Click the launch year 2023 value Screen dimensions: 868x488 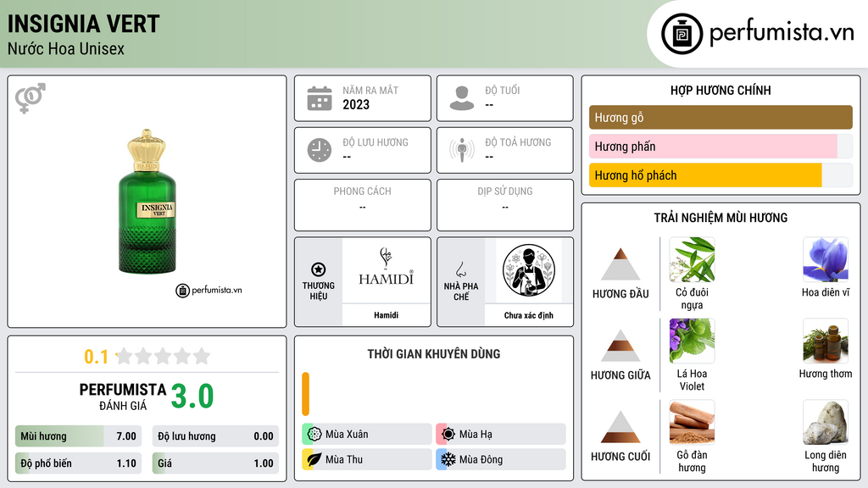click(356, 104)
